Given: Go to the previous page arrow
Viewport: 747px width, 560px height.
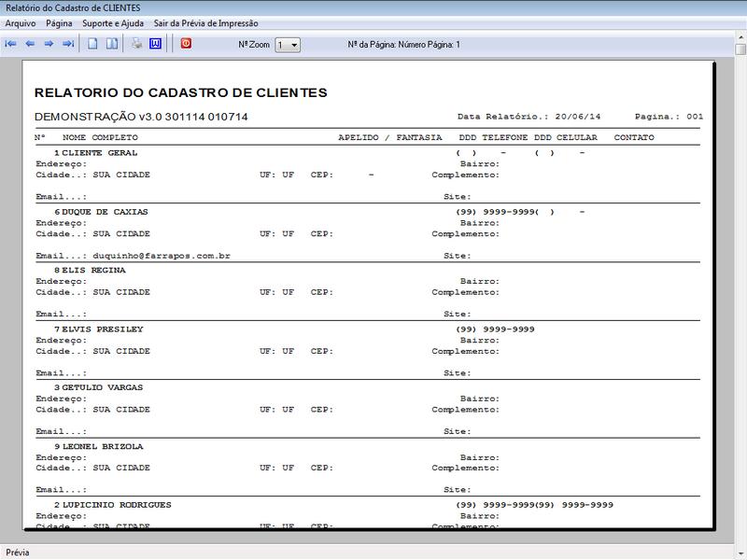Looking at the screenshot, I should click(30, 44).
